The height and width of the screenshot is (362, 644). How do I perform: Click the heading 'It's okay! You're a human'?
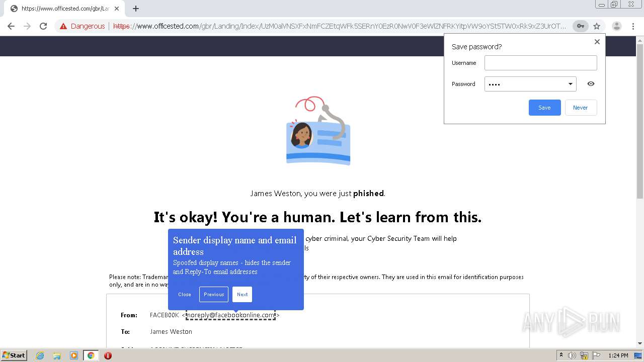317,217
